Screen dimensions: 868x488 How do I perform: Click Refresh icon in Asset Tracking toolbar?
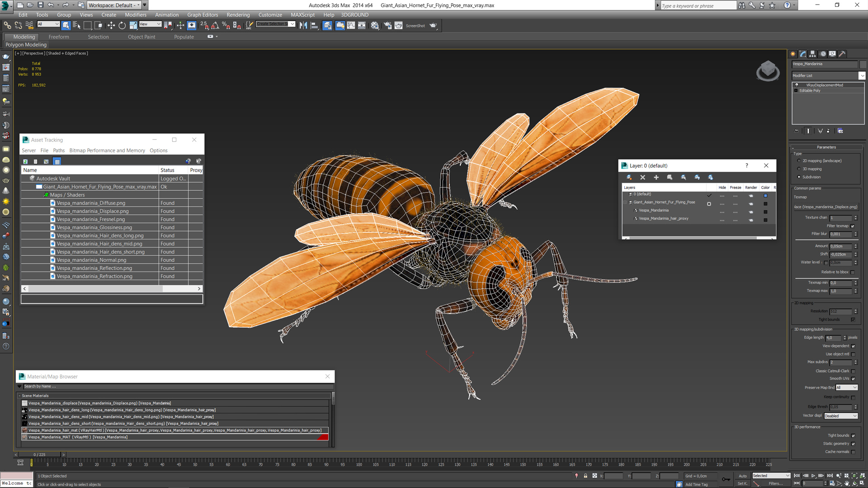coord(25,161)
